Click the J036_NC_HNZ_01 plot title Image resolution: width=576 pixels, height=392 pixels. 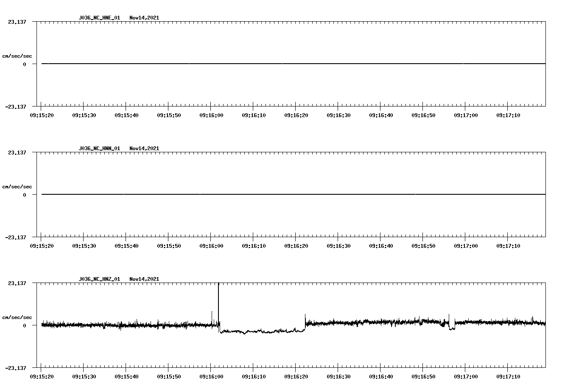pyautogui.click(x=99, y=279)
